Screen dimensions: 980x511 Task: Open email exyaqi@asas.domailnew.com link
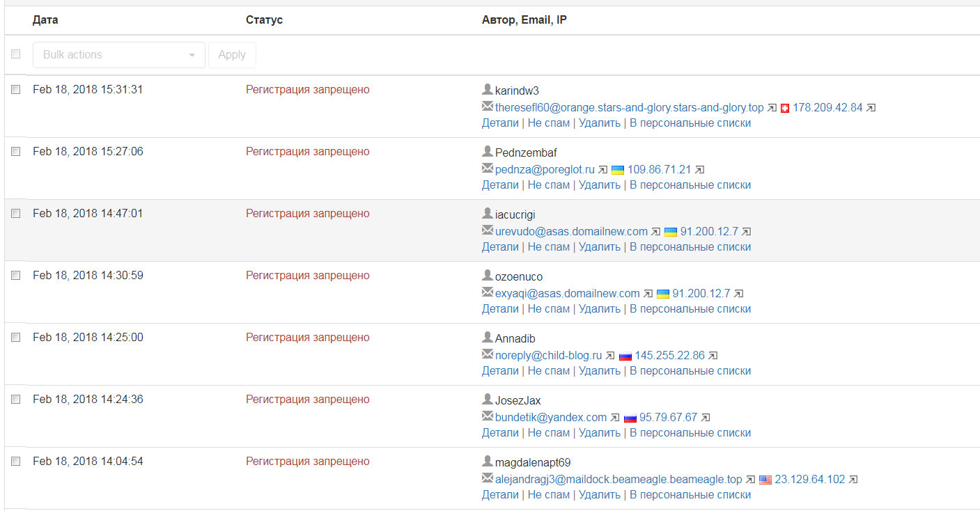[x=567, y=294]
